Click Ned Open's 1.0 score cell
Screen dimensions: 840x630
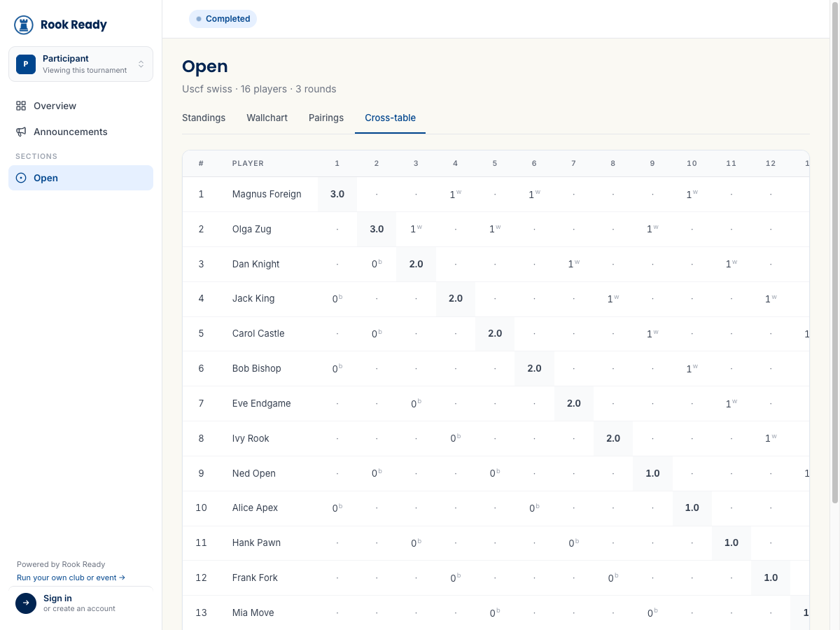click(652, 473)
